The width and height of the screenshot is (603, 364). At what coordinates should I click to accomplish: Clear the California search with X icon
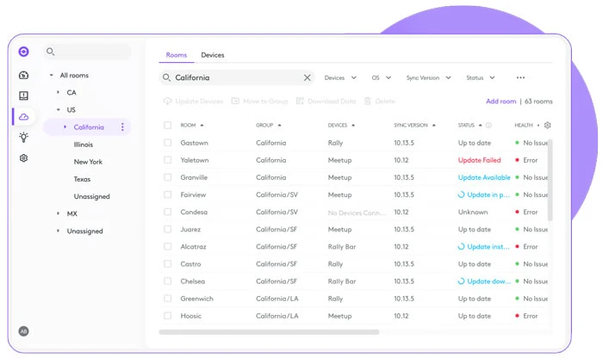(308, 77)
